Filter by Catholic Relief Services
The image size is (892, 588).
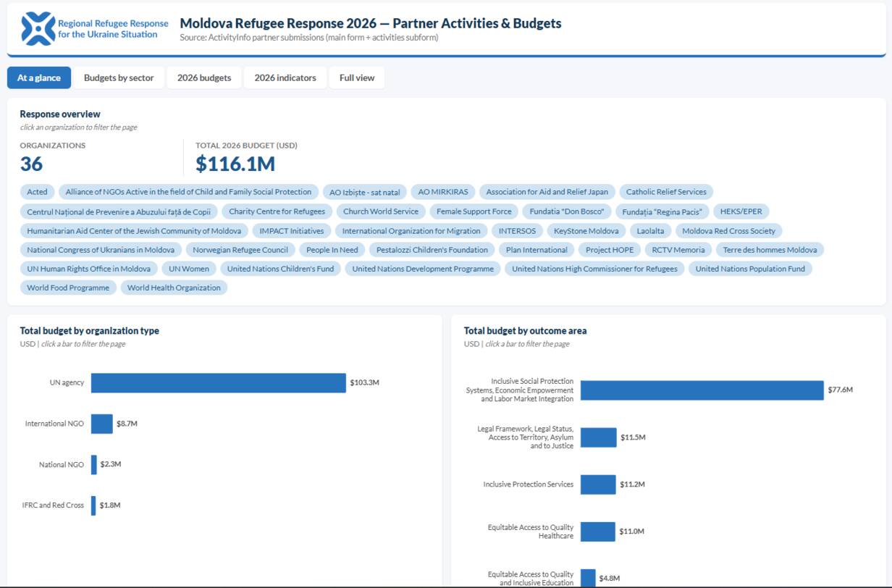(x=666, y=192)
